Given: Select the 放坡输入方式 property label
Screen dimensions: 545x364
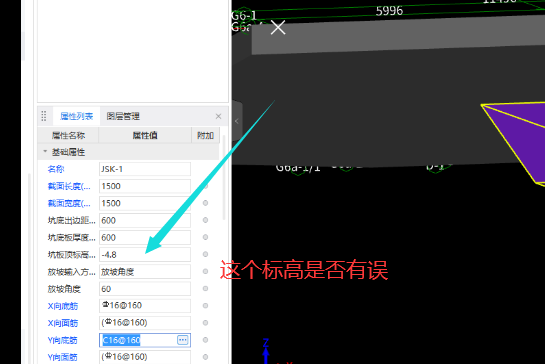Looking at the screenshot, I should (x=71, y=272).
